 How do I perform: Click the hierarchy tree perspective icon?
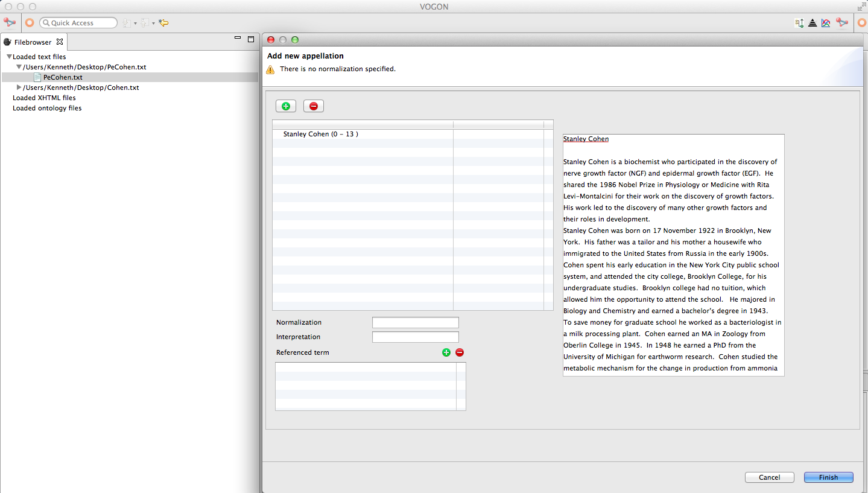pos(800,23)
